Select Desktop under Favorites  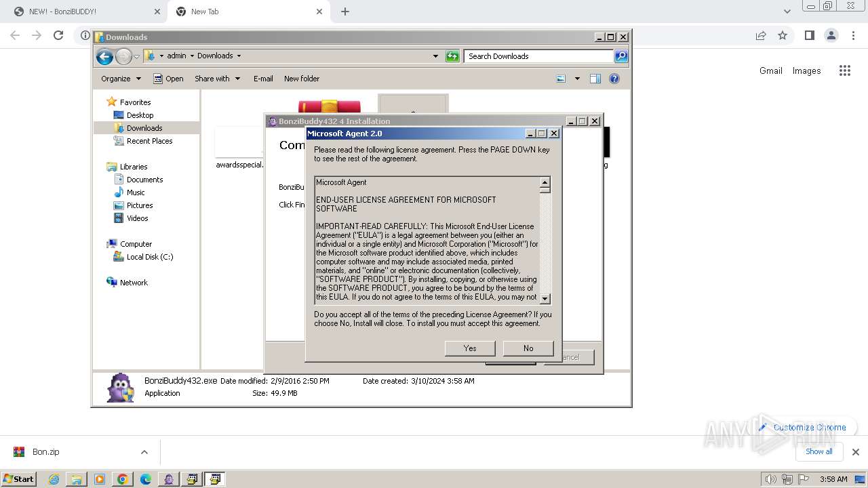140,115
